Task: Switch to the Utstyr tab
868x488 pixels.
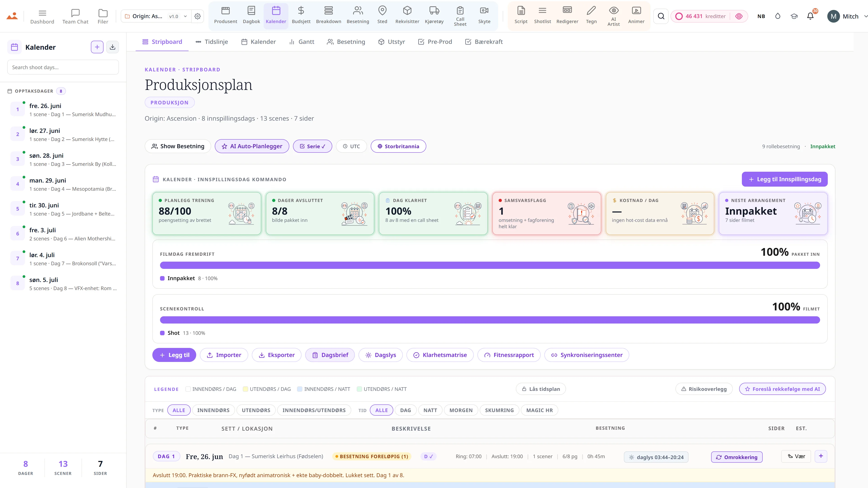Action: (x=392, y=42)
